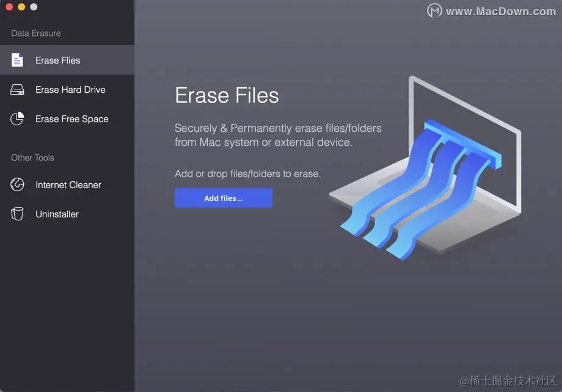This screenshot has width=562, height=392.
Task: Click the grey zoom window button
Action: click(34, 7)
